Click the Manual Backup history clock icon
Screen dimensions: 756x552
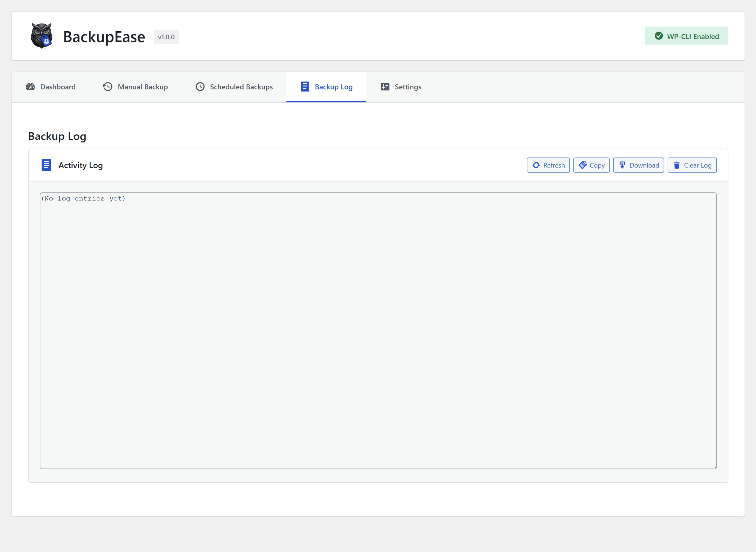pos(107,87)
